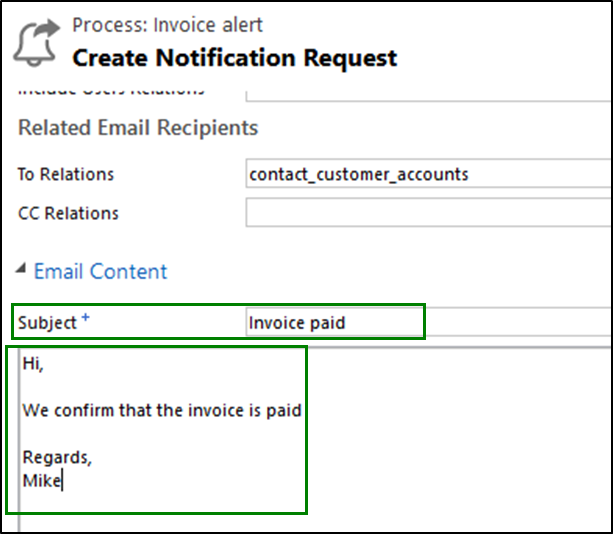Click the 'Process: Invoice alert' header text
The width and height of the screenshot is (613, 534).
click(x=167, y=25)
